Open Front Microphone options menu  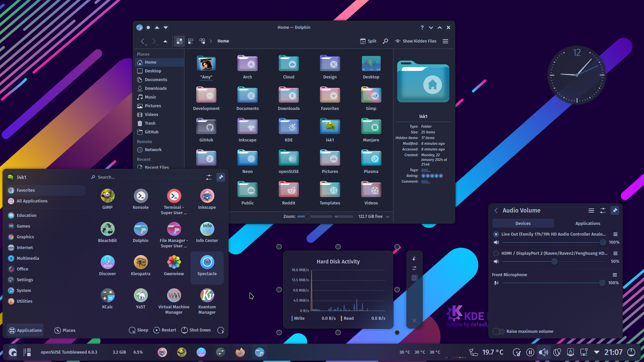coord(615,275)
